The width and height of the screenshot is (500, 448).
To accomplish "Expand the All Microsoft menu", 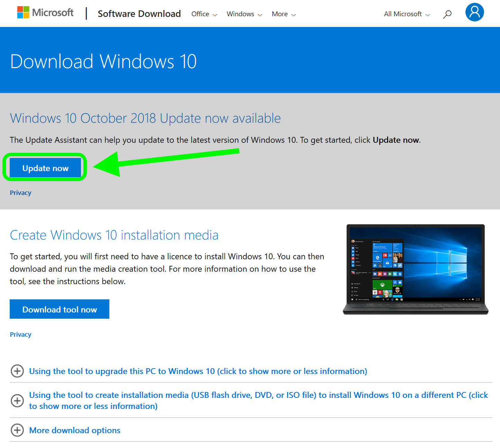I will point(407,14).
